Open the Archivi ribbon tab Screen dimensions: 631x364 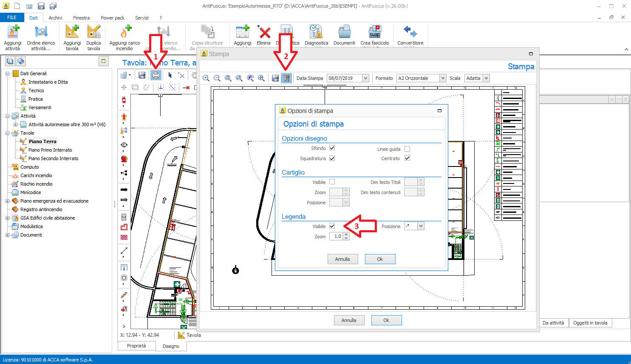click(x=55, y=18)
